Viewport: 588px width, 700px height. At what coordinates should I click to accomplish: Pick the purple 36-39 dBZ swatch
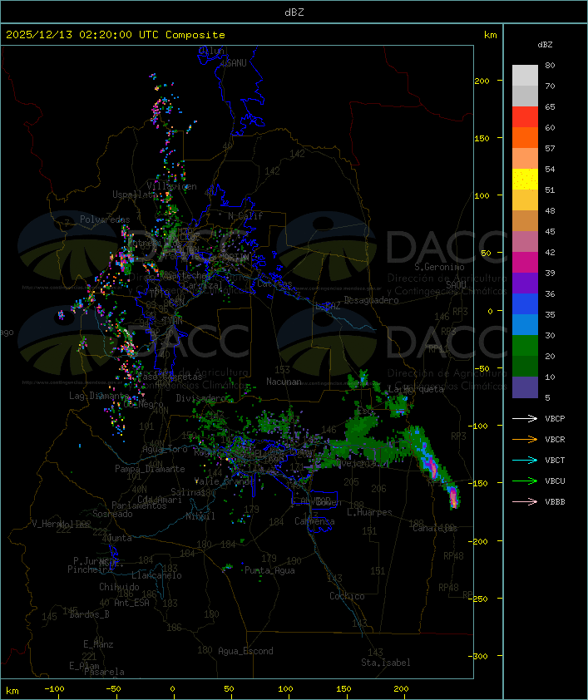pyautogui.click(x=525, y=283)
